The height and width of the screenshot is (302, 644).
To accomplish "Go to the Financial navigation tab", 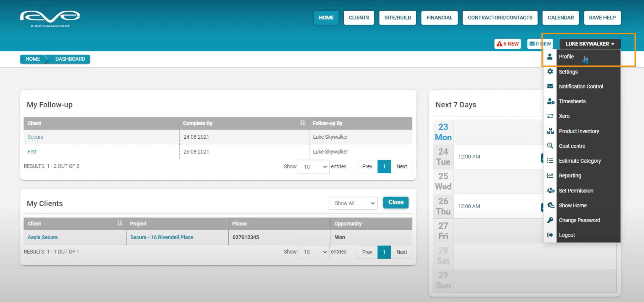I will tap(439, 18).
